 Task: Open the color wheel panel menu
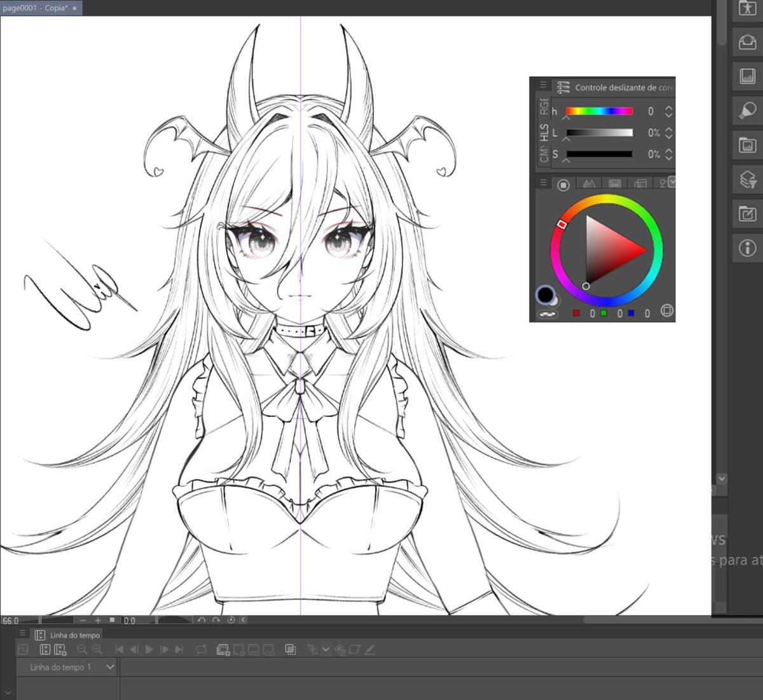[x=543, y=182]
